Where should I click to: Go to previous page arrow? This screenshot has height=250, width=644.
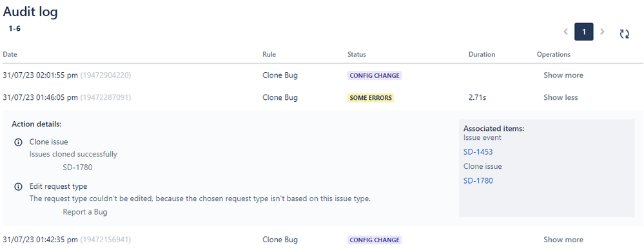(x=565, y=32)
